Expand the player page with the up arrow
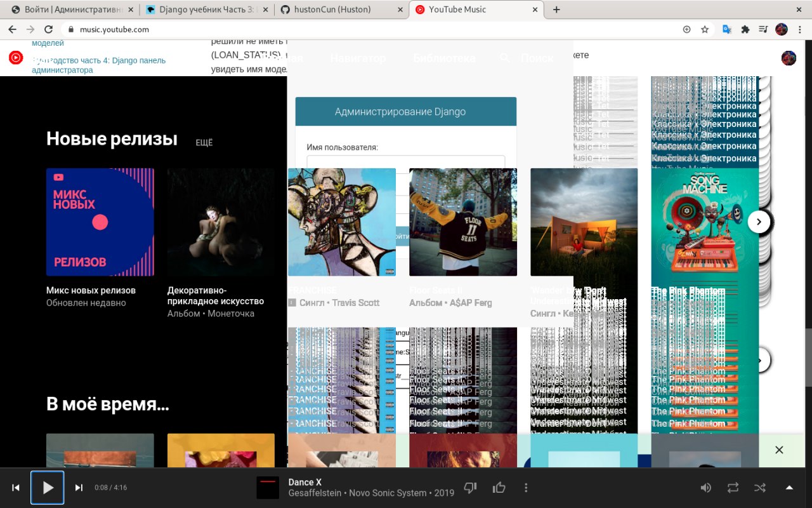Image resolution: width=812 pixels, height=508 pixels. 789,488
